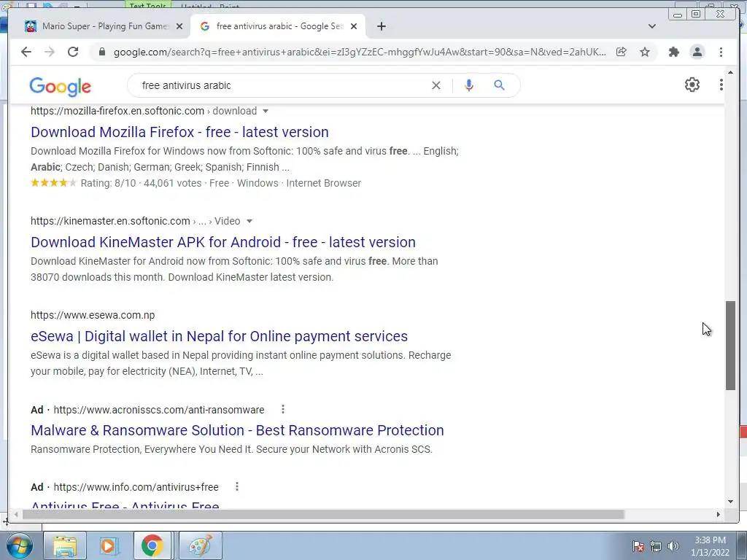This screenshot has width=747, height=560.
Task: Open the Google apps dots beside the gear
Action: point(721,85)
